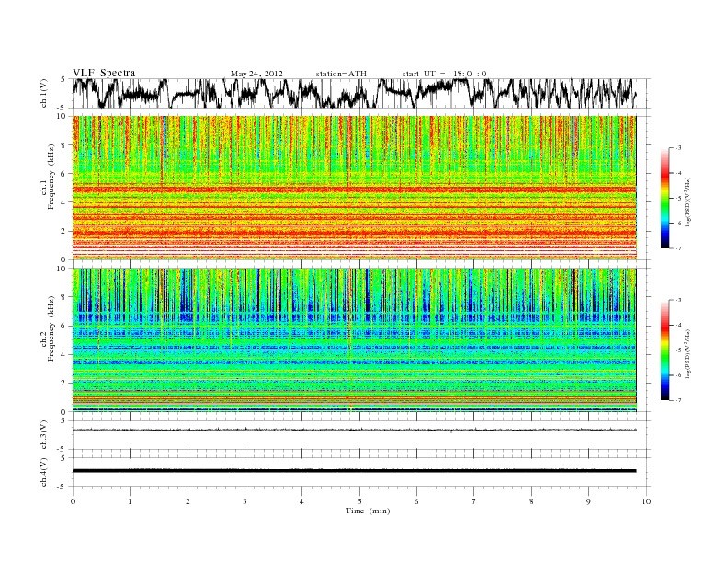Click the "station=ATH" header label
728x563 pixels.
pyautogui.click(x=341, y=74)
